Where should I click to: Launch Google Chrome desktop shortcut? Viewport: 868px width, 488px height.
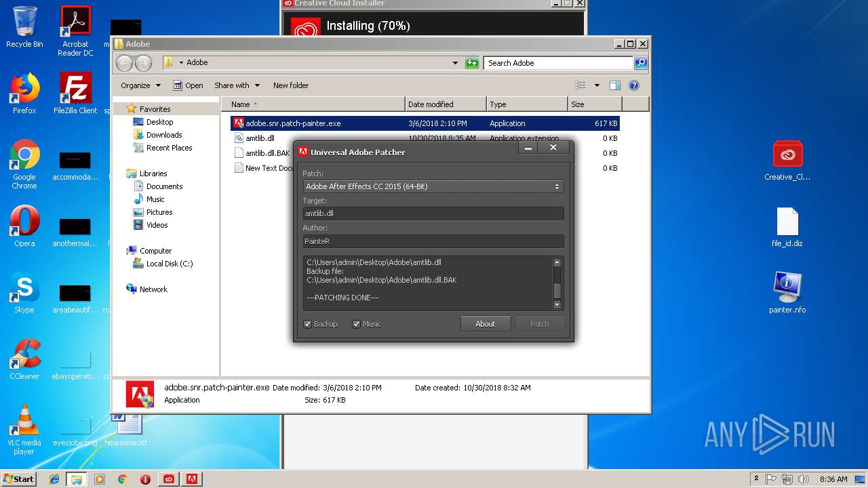click(24, 164)
